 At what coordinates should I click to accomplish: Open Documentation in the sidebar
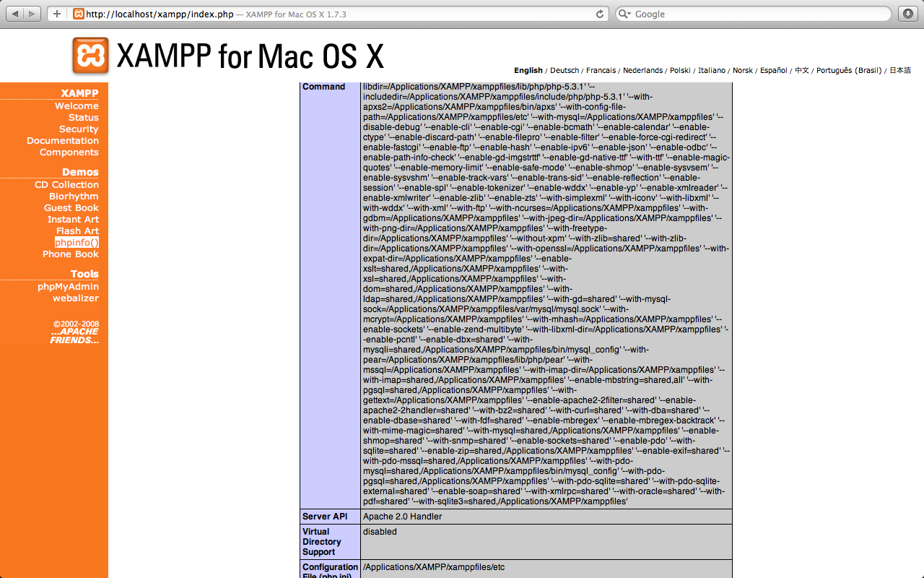pos(63,141)
